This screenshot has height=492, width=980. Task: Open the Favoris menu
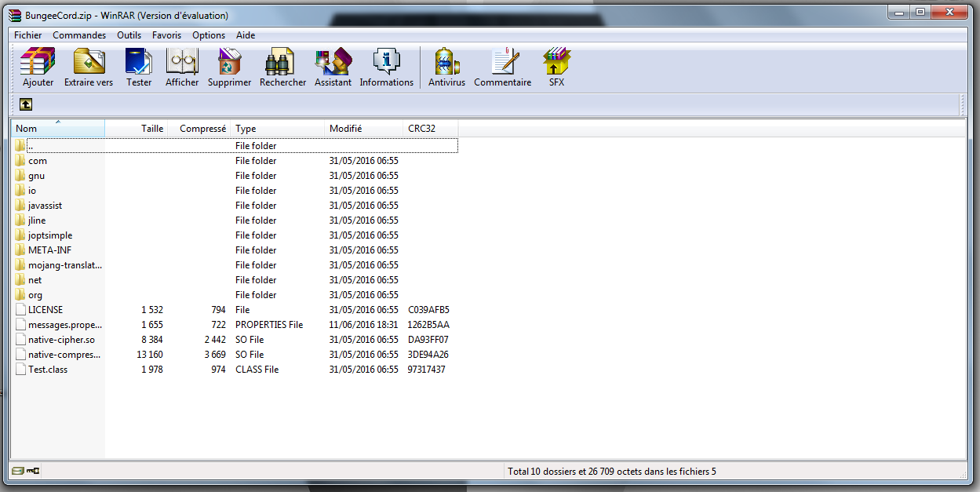click(x=166, y=35)
